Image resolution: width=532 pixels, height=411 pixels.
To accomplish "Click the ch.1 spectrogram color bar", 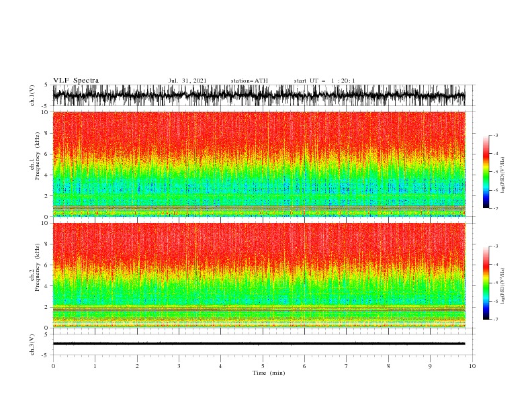I will click(x=486, y=171).
